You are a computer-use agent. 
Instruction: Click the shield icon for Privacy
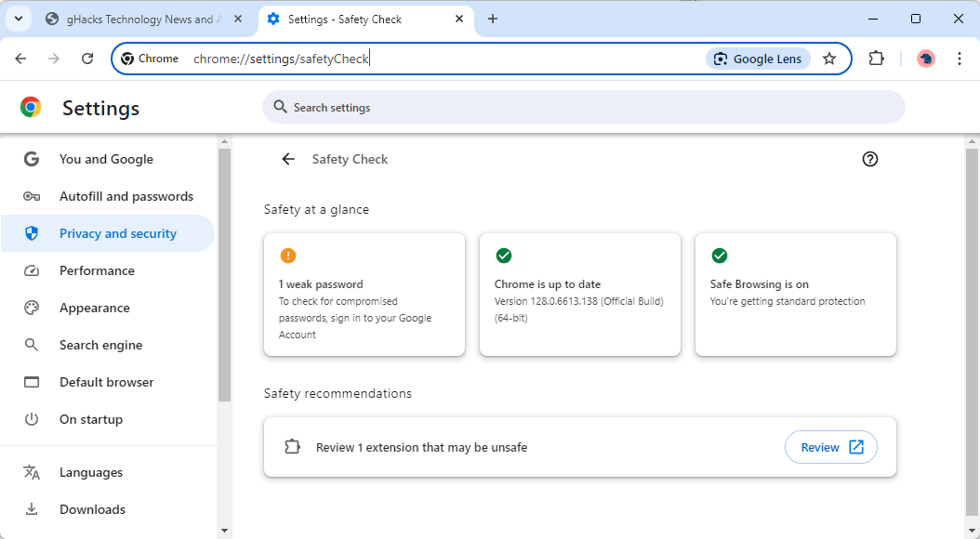click(x=32, y=233)
